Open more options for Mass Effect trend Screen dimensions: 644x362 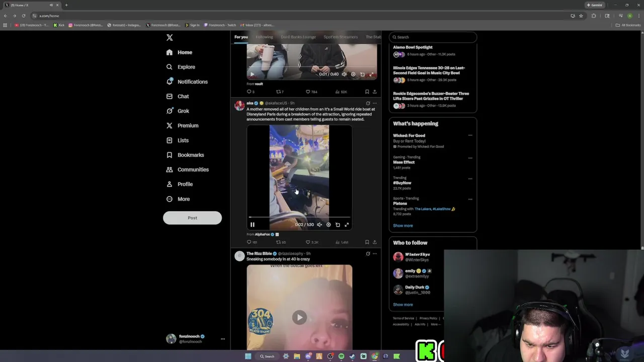pyautogui.click(x=470, y=158)
